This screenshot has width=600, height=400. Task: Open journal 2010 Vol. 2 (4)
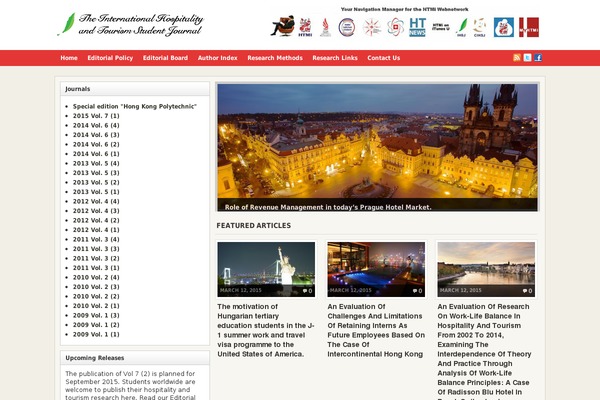pos(96,277)
